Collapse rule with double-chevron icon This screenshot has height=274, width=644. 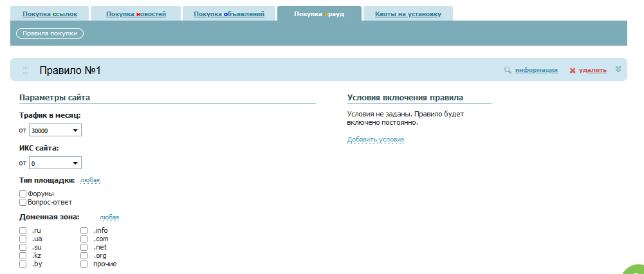618,69
